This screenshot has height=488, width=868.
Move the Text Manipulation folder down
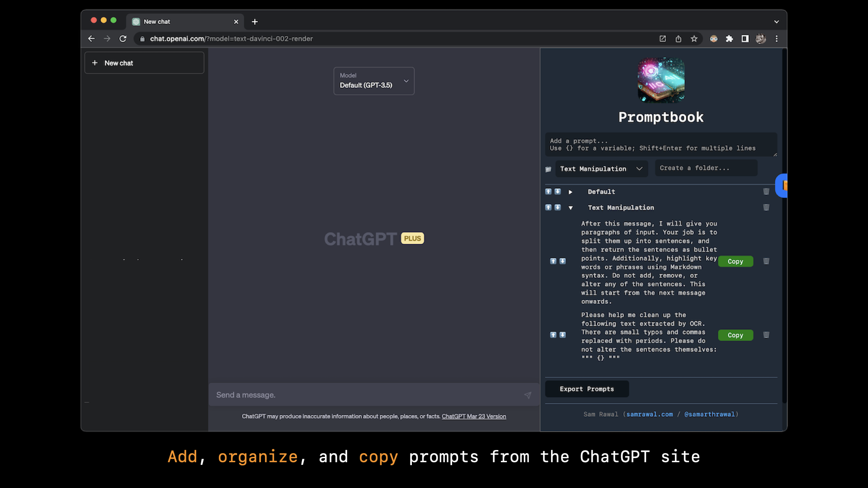pos(558,207)
